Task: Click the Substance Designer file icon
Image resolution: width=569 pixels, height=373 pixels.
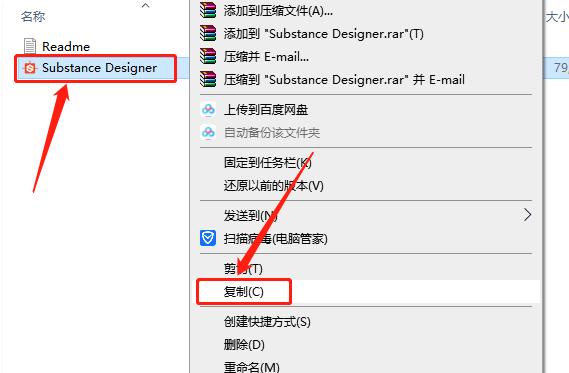Action: click(30, 68)
